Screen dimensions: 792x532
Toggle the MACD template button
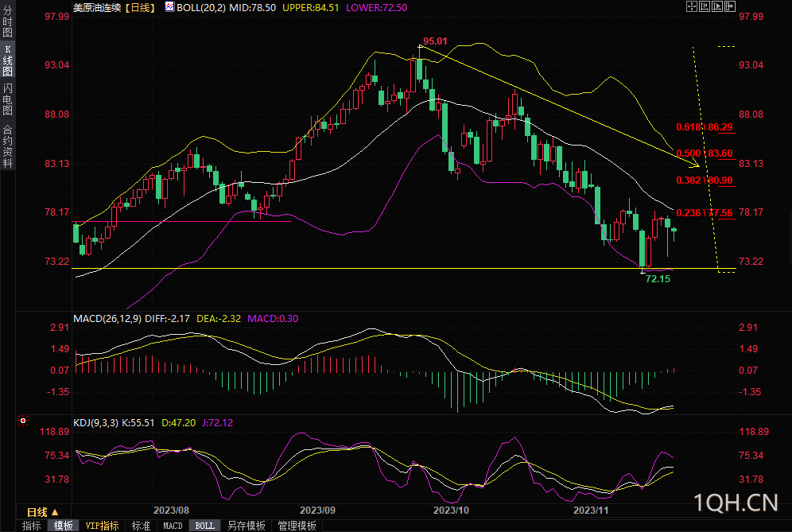coord(173,526)
